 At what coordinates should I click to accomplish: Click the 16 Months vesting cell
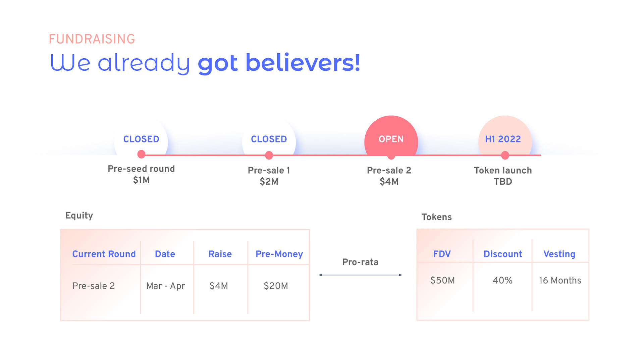560,281
